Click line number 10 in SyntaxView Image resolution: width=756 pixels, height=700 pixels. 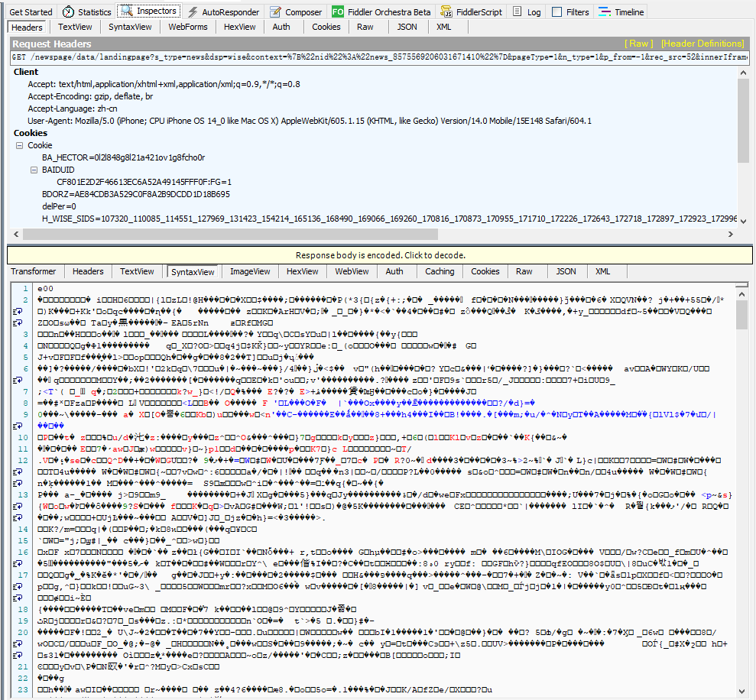(23, 437)
